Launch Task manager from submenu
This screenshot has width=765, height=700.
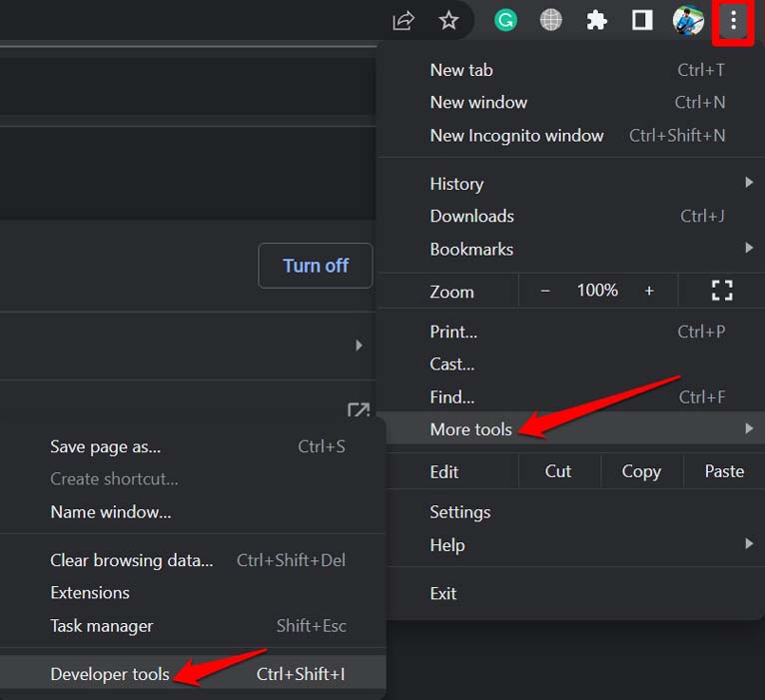click(x=193, y=626)
